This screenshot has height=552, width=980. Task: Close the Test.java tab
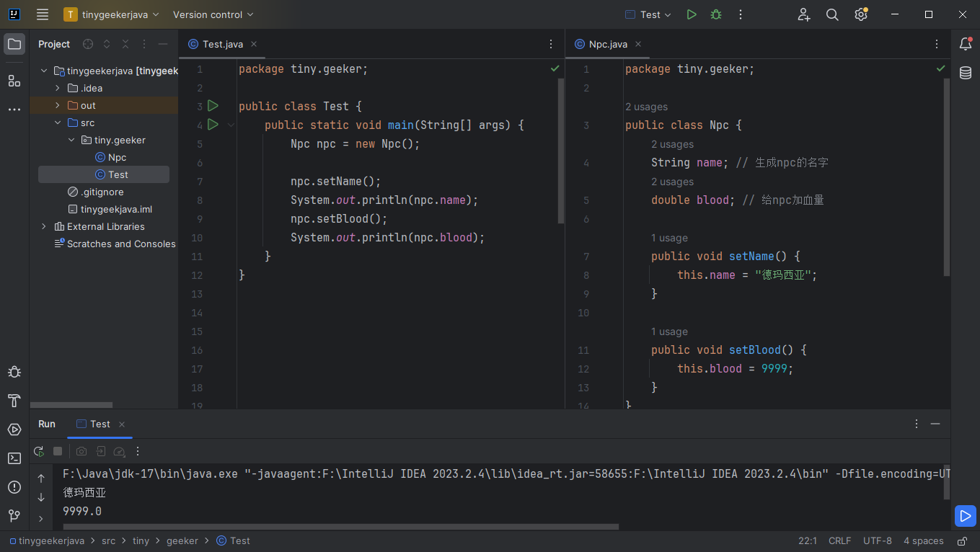(254, 44)
